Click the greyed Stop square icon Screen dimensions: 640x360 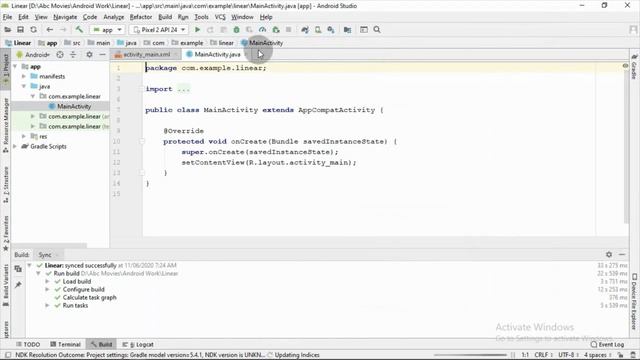point(289,30)
